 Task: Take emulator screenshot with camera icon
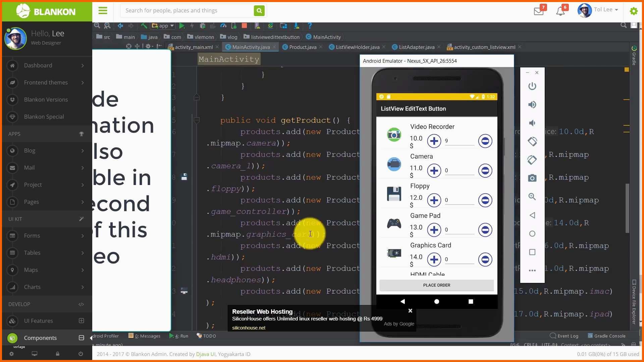(x=532, y=178)
